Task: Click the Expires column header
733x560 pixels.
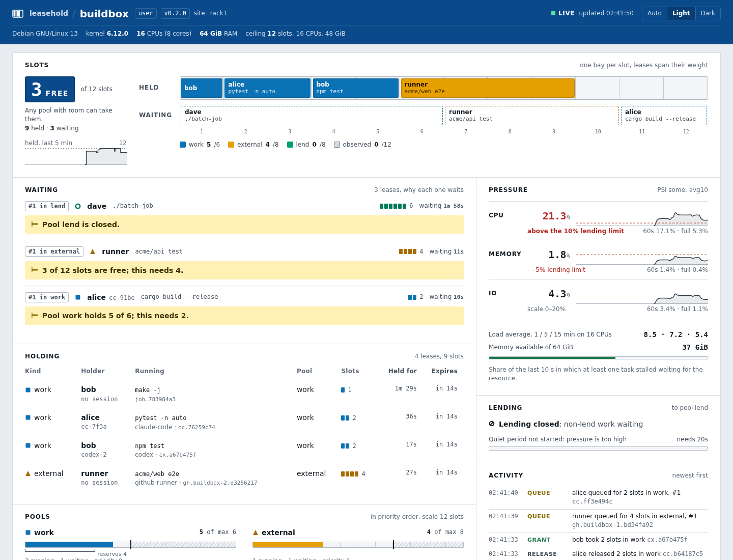Action: click(444, 371)
